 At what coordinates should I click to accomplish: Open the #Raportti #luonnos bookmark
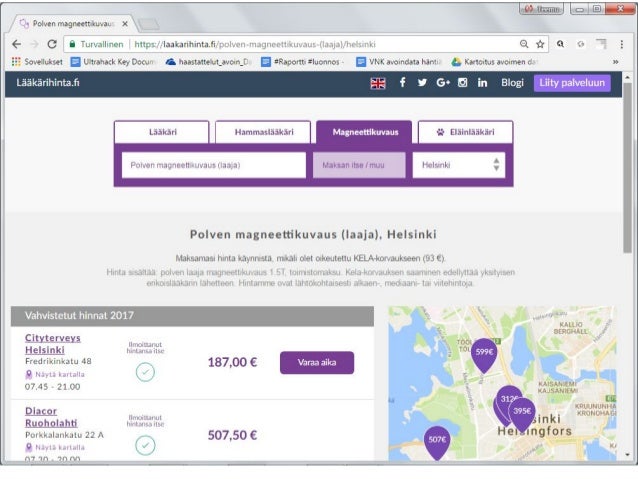point(302,62)
